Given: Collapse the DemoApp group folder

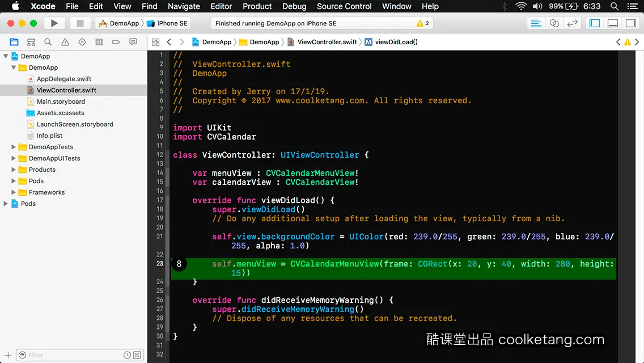Looking at the screenshot, I should point(14,67).
